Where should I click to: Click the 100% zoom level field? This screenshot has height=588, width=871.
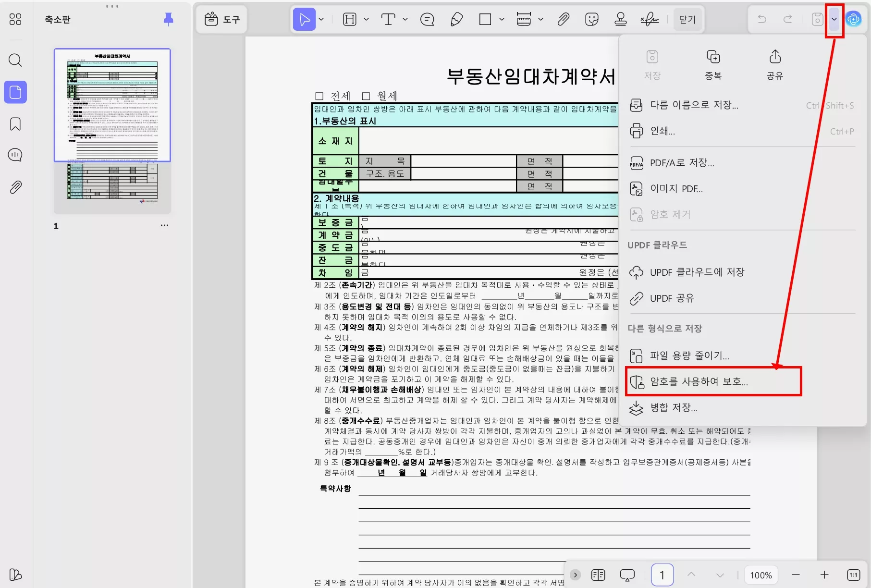point(761,575)
